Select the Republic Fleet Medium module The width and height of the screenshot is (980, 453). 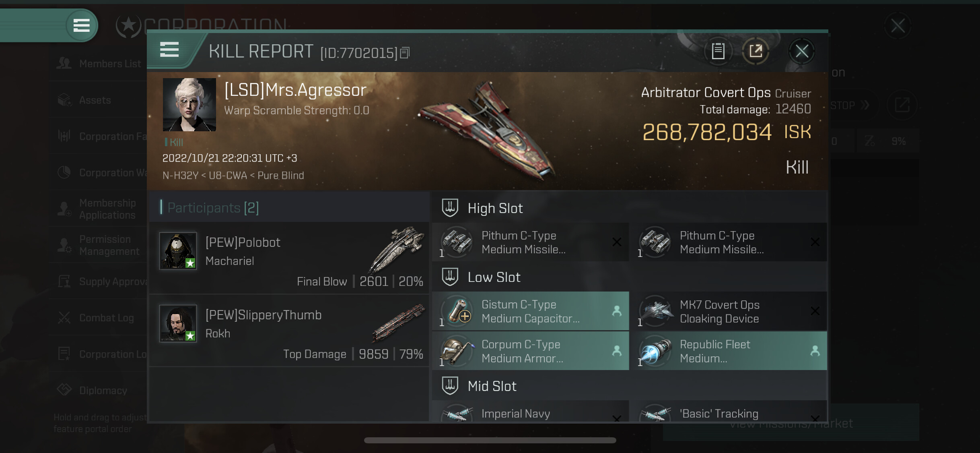point(729,351)
